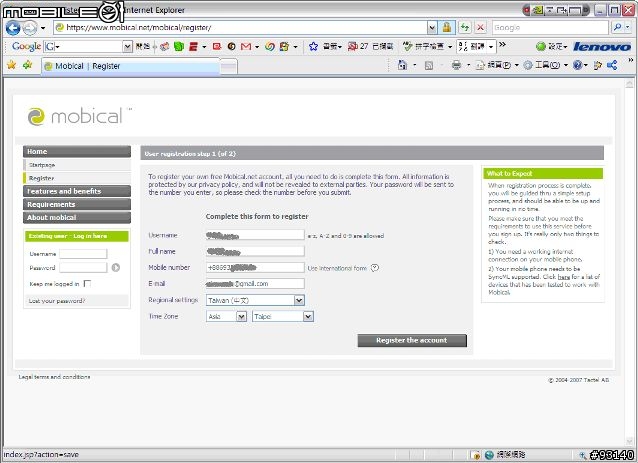Viewport: 638px width, 463px height.
Task: Stop loading with the red X icon
Action: [480, 28]
